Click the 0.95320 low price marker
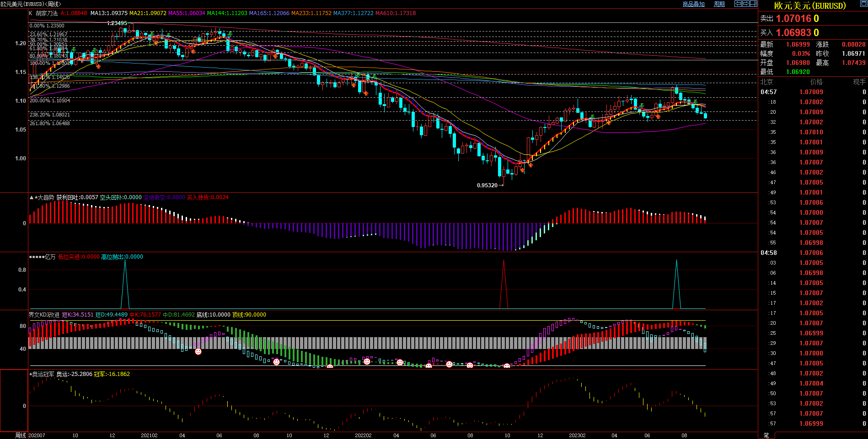The width and height of the screenshot is (868, 439). pyautogui.click(x=487, y=185)
